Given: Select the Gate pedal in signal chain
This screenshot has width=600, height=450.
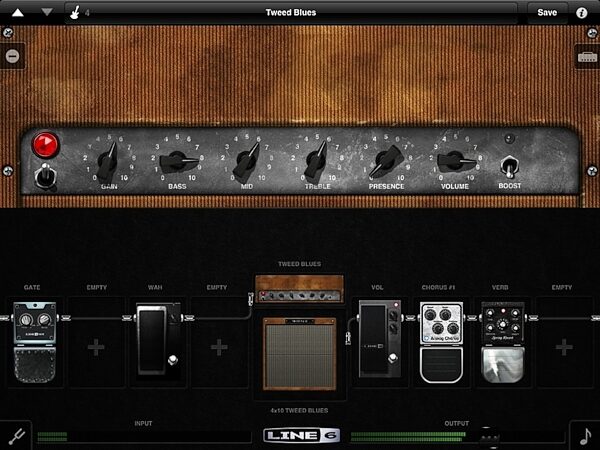Looking at the screenshot, I should click(x=35, y=342).
